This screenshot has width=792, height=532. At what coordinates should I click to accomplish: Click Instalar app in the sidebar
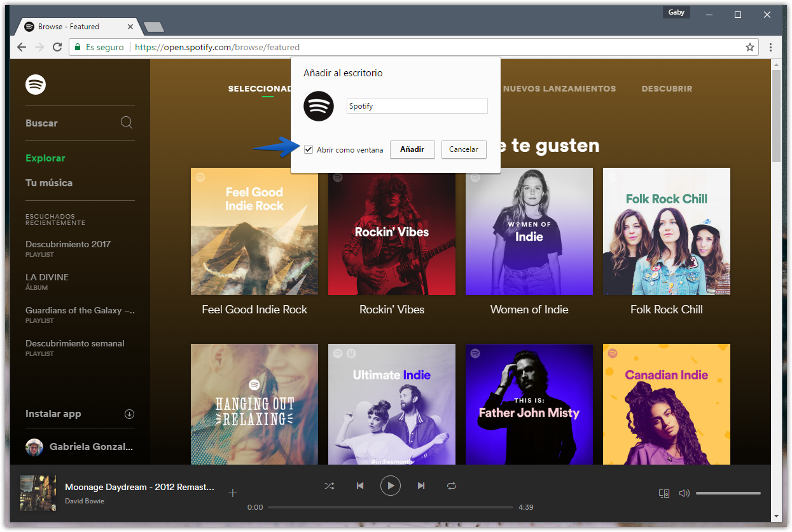tap(53, 414)
